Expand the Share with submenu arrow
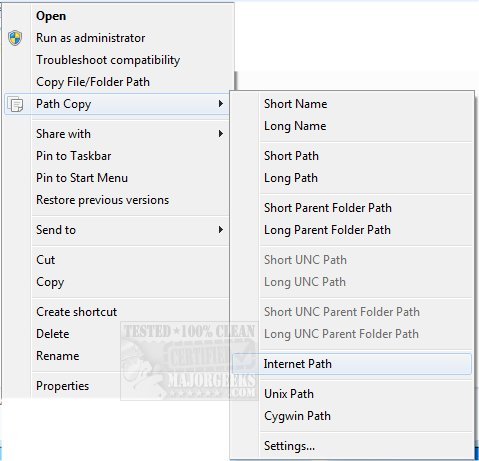The height and width of the screenshot is (461, 479). [220, 134]
